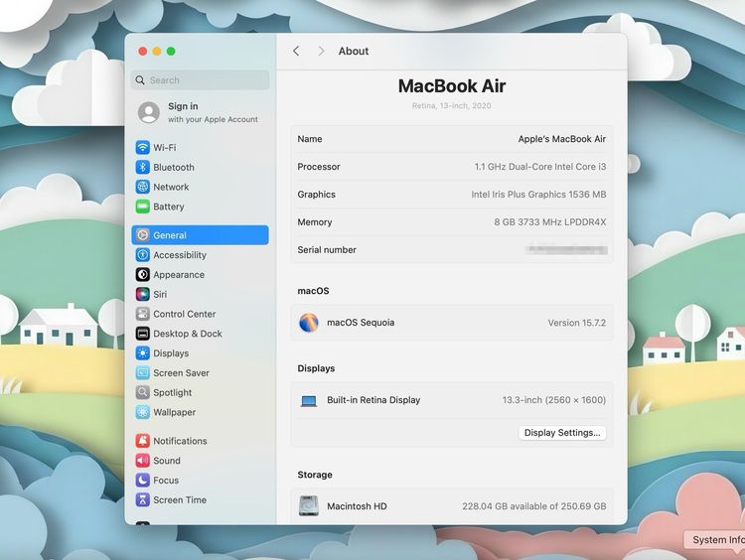745x560 pixels.
Task: Click the Spotlight magnifier icon
Action: point(142,392)
